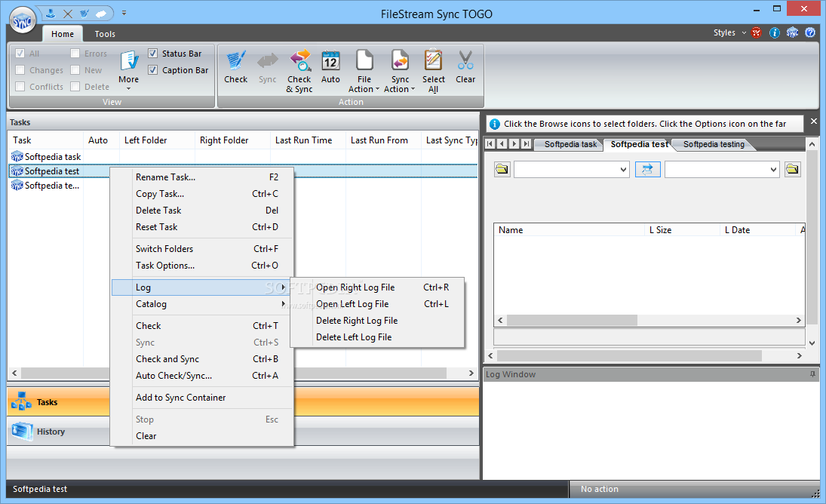The width and height of the screenshot is (826, 504).
Task: Toggle the Caption Bar checkbox
Action: pos(153,69)
